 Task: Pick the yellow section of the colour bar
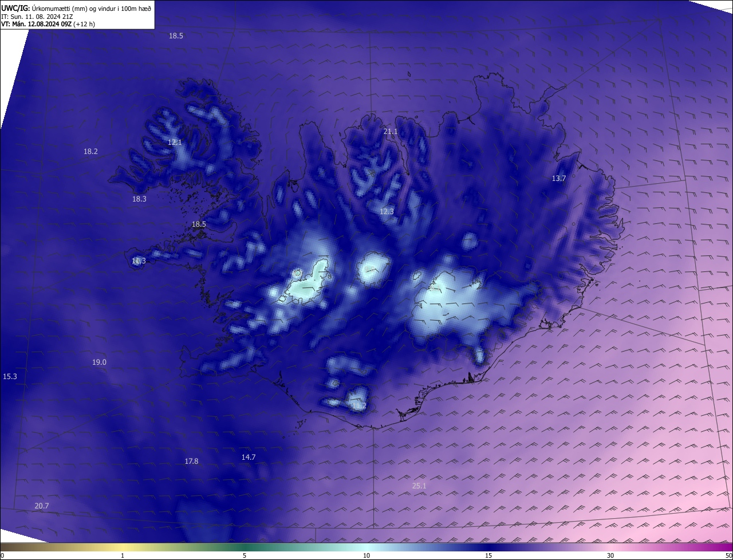(x=123, y=547)
